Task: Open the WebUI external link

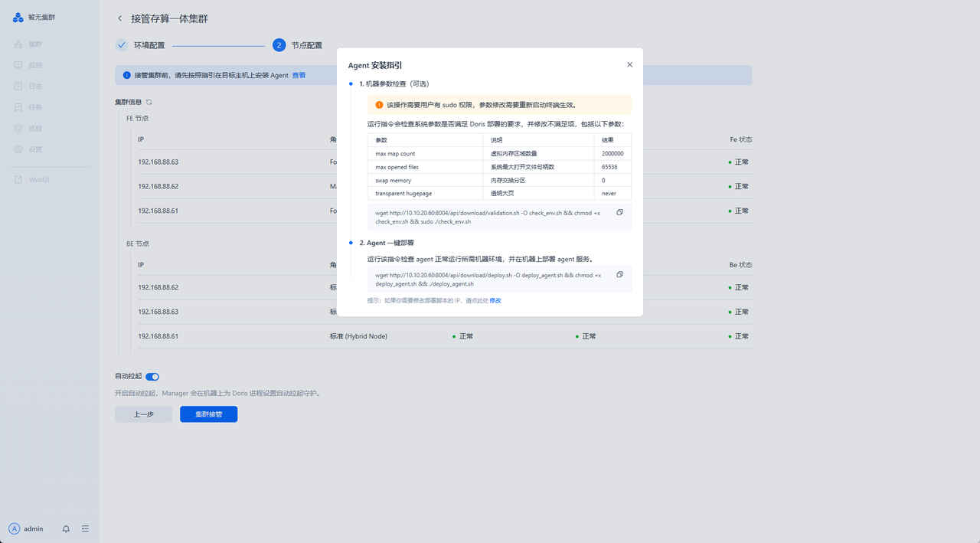Action: tap(39, 179)
